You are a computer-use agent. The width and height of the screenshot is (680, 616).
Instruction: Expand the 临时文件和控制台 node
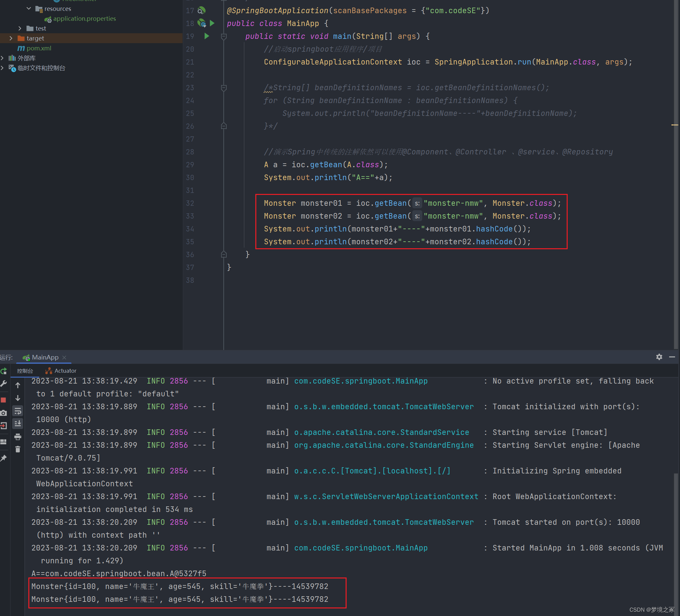coord(2,68)
